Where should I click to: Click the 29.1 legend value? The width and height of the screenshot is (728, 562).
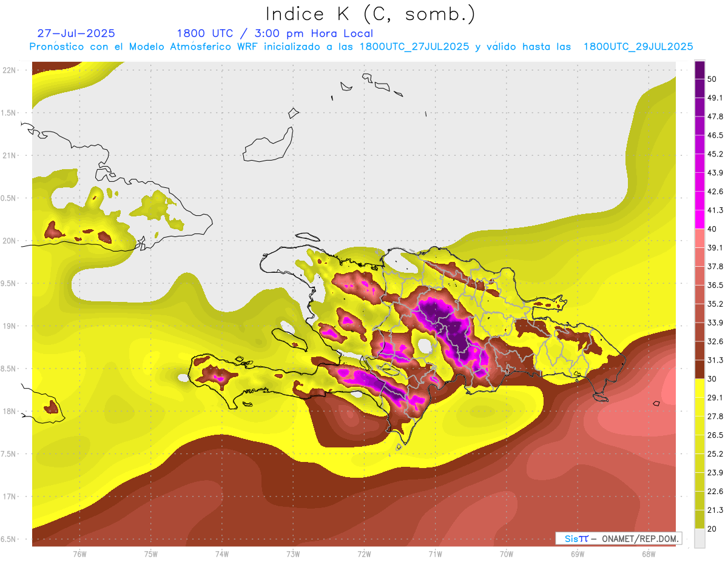[x=715, y=397]
